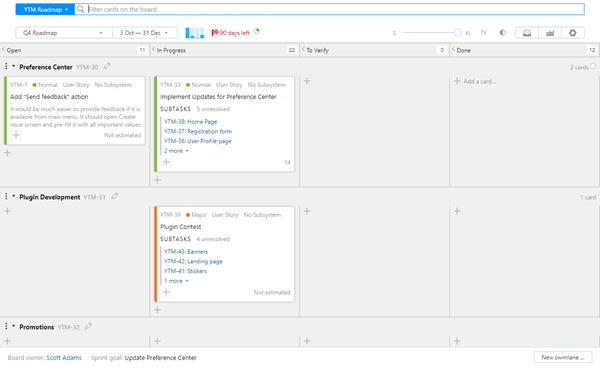Open board settings gear icon
The image size is (600, 374).
573,33
